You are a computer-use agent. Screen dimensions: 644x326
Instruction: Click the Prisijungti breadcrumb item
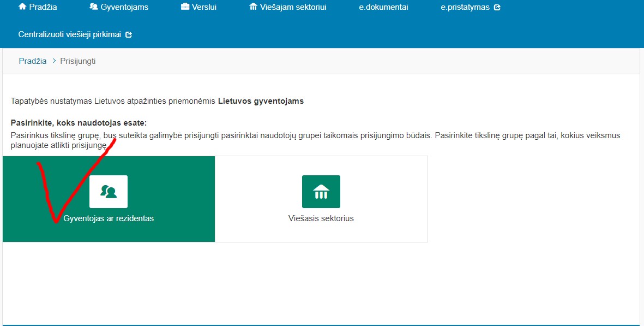click(x=78, y=61)
